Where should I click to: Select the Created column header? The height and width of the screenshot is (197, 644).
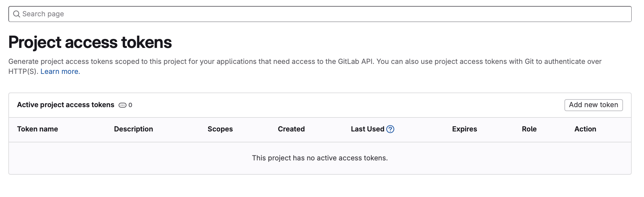[x=291, y=129]
